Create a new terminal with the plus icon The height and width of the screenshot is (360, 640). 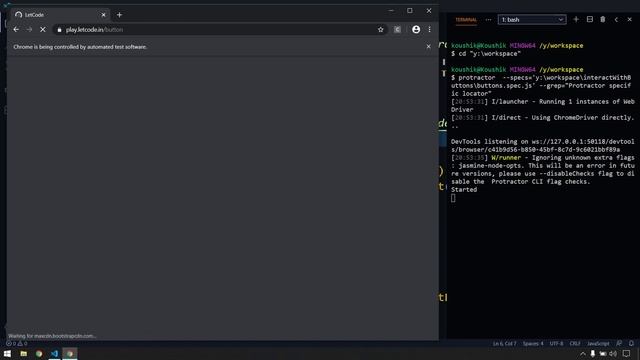[x=576, y=19]
